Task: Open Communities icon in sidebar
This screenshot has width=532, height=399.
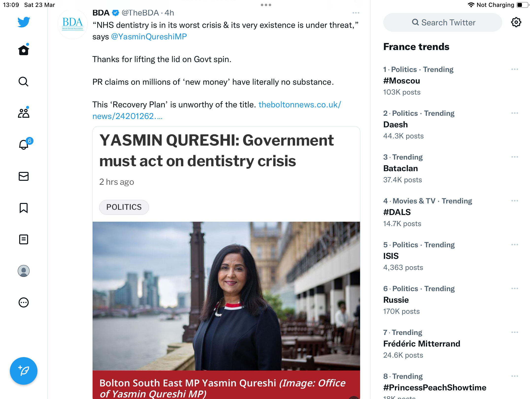Action: tap(24, 113)
